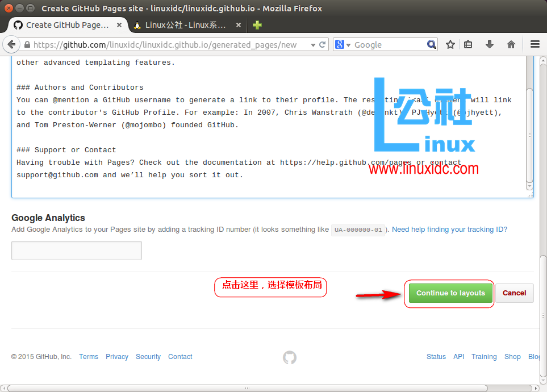The image size is (547, 392).
Task: Click the text area vertical scrollbar thumb
Action: [529, 135]
